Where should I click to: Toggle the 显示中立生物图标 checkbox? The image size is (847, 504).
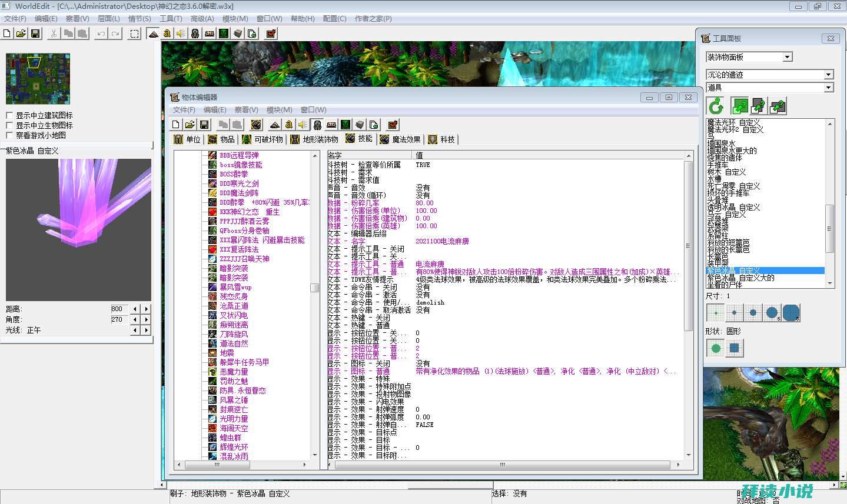click(x=9, y=125)
